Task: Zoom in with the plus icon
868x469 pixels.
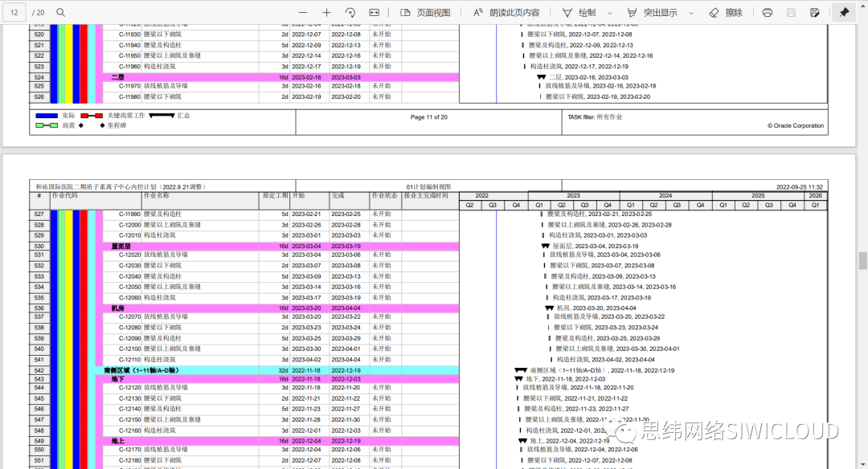Action: pyautogui.click(x=326, y=12)
